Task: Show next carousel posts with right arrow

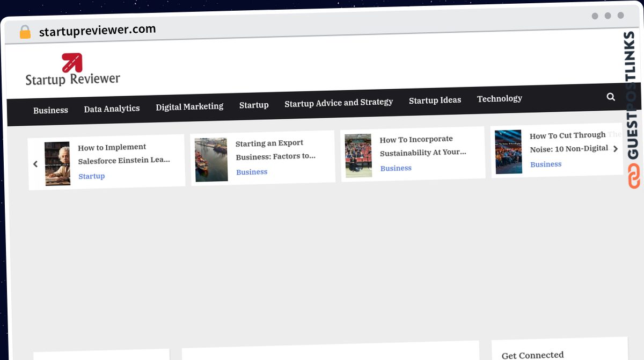Action: [616, 149]
